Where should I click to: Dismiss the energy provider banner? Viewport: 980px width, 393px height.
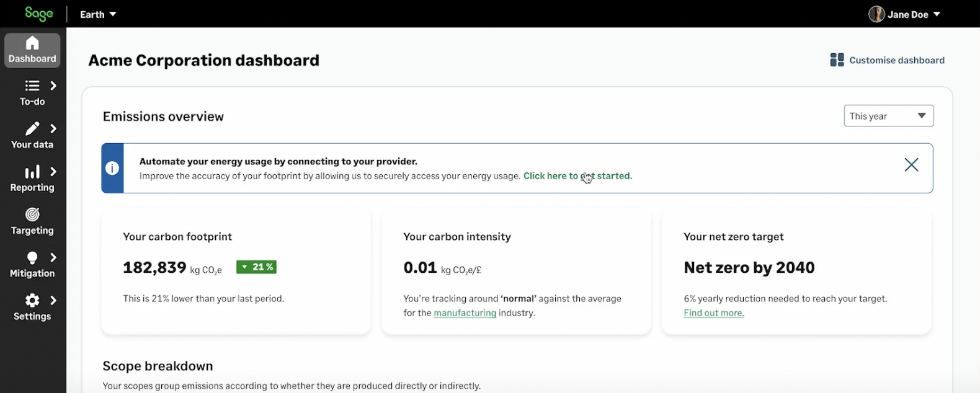[x=911, y=165]
